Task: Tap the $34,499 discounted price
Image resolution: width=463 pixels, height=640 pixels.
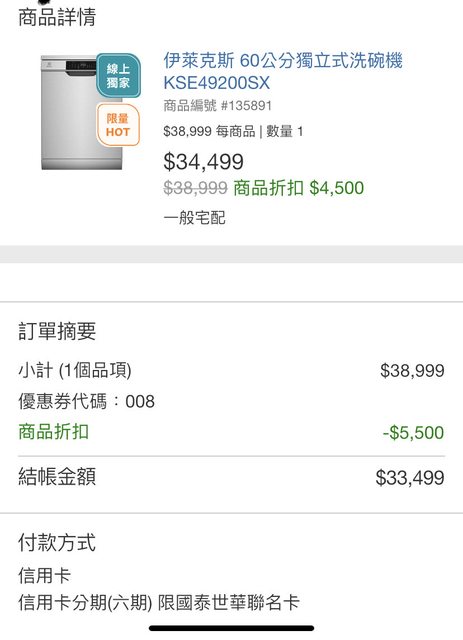Action: point(203,161)
